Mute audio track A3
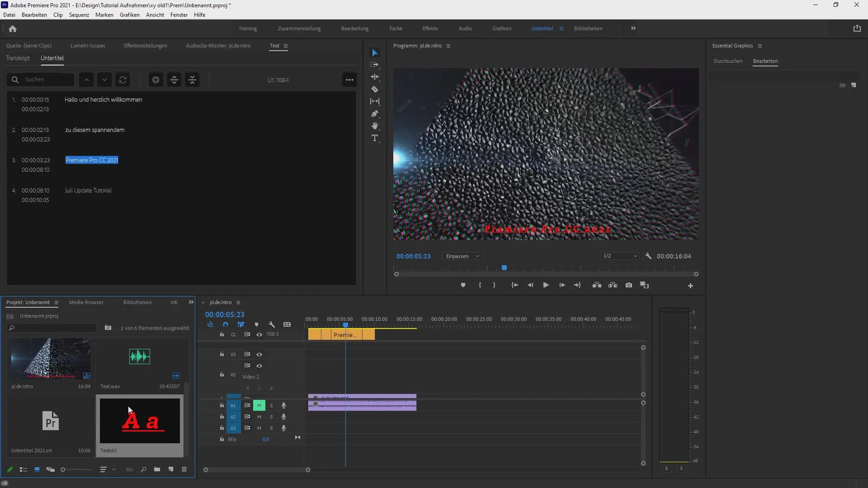Viewport: 868px width, 488px height. point(259,428)
